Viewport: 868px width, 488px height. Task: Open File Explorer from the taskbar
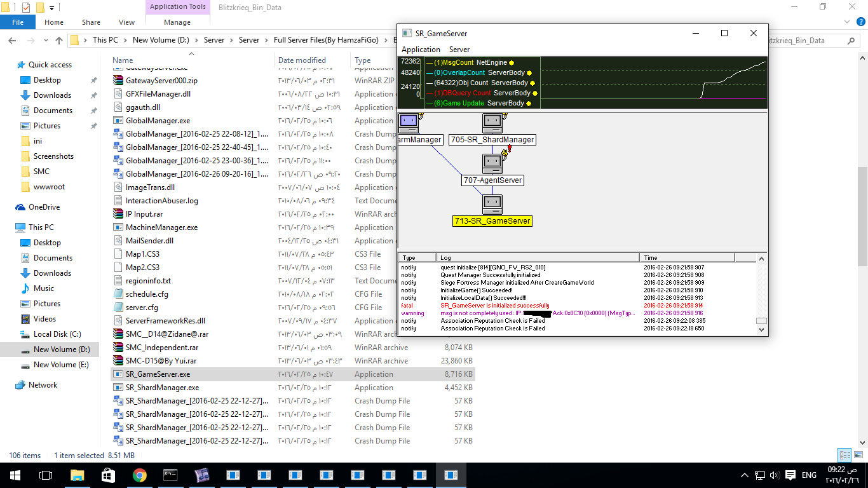point(77,475)
